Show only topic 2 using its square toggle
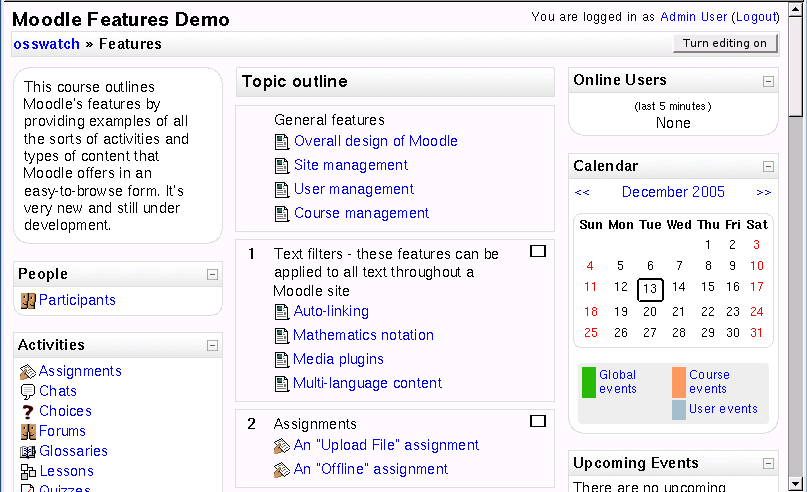The height and width of the screenshot is (492, 807). (538, 421)
